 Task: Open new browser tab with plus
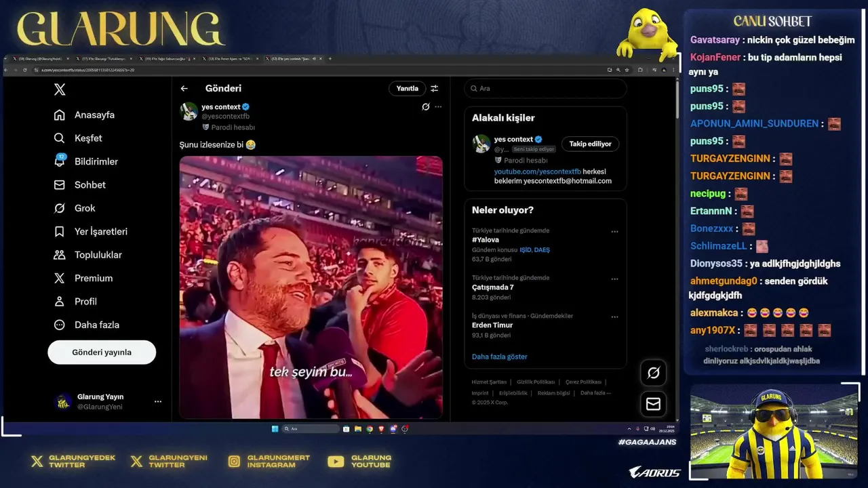coord(330,59)
